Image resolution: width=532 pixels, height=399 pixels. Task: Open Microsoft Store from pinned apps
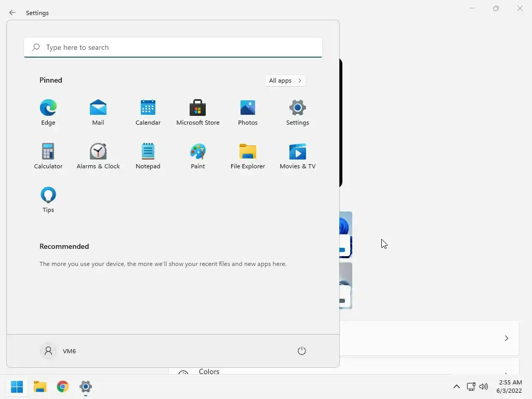[198, 113]
